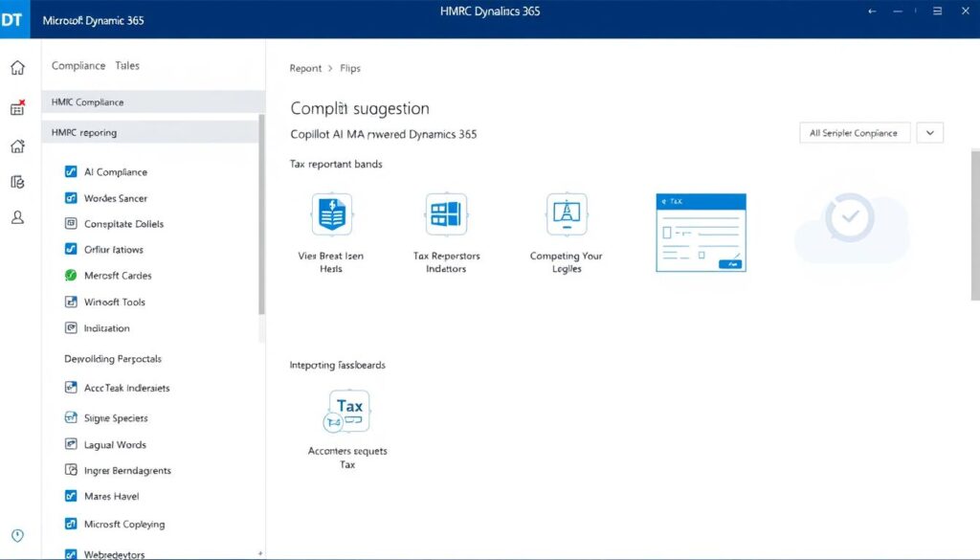
Task: Click the Microsft Copleying icon
Action: pyautogui.click(x=71, y=524)
